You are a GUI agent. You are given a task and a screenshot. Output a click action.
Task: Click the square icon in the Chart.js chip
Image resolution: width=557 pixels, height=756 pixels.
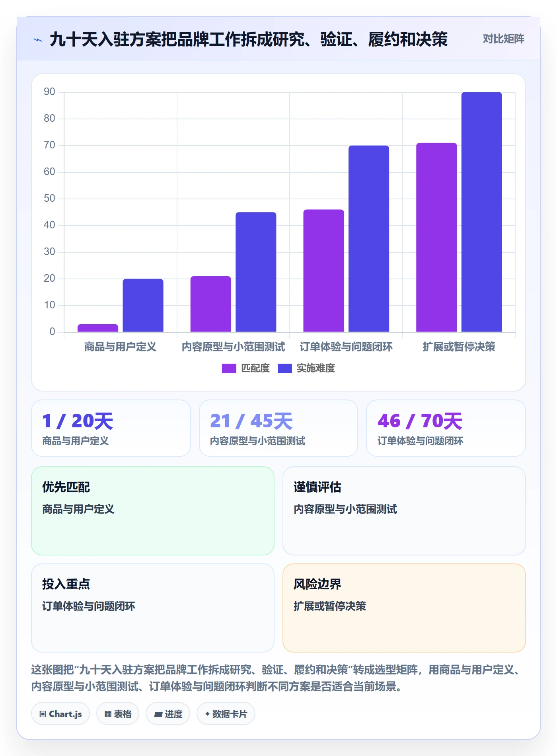coord(43,714)
